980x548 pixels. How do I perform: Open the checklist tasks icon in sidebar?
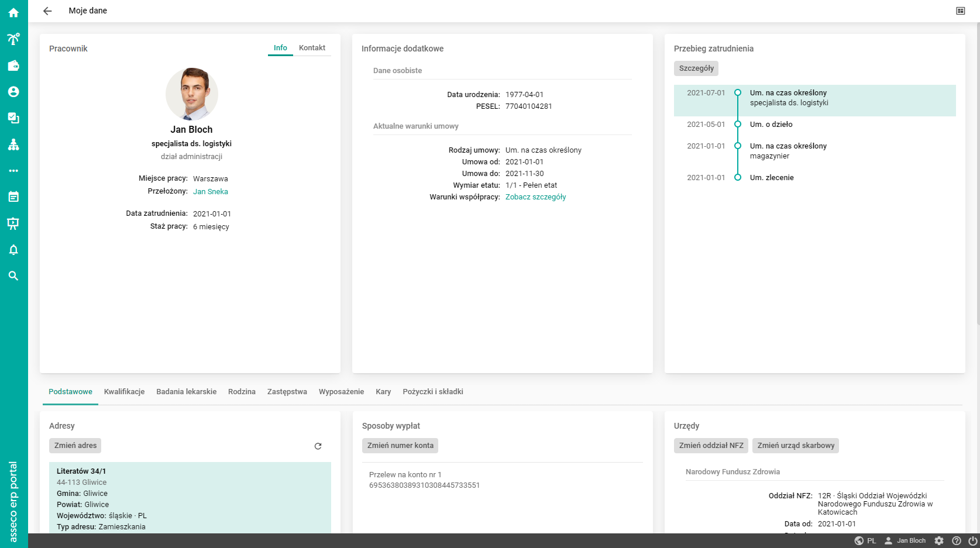[x=13, y=118]
